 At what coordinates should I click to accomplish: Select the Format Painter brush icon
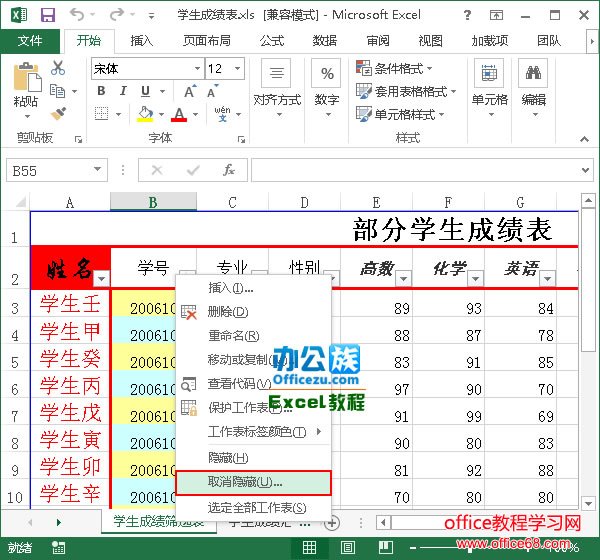click(x=58, y=115)
